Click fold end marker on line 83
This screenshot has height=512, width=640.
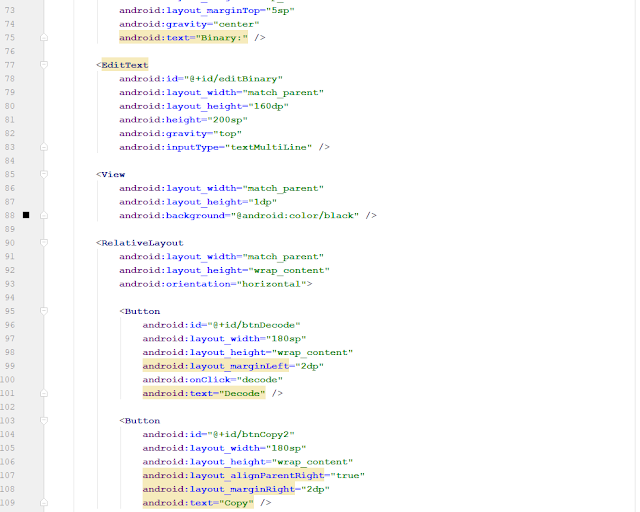[x=44, y=147]
